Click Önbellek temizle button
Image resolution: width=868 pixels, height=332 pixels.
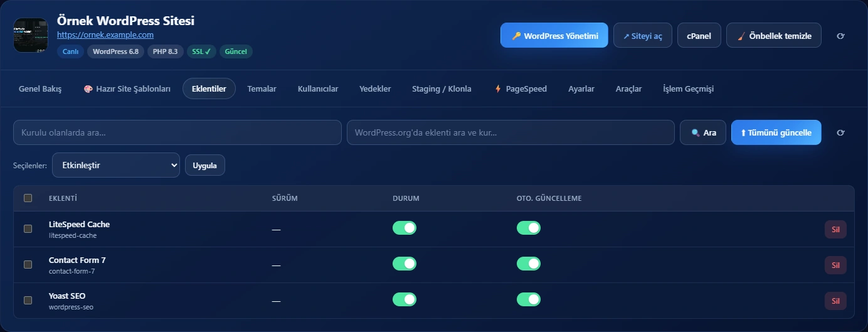click(x=774, y=36)
